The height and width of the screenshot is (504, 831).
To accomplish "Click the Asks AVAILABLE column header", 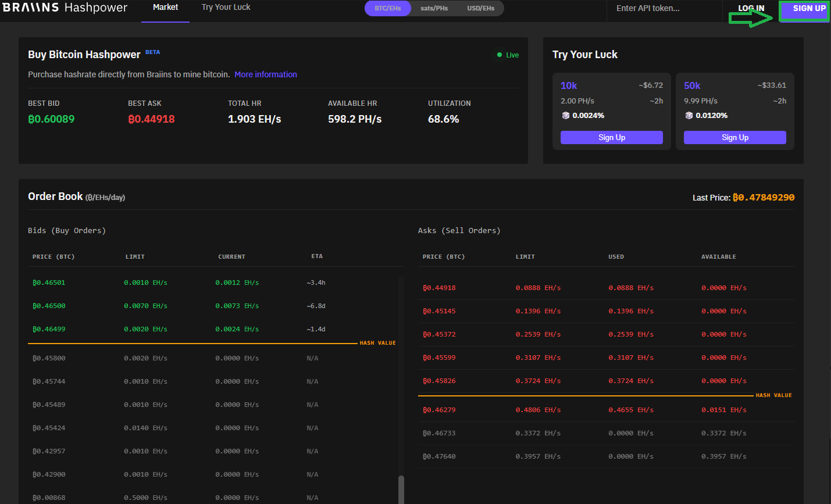I will point(718,256).
